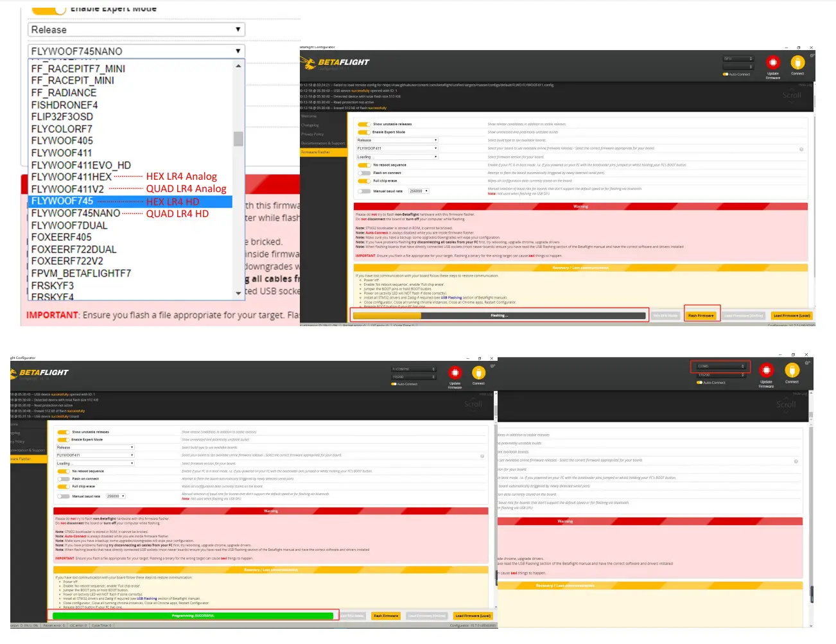
Task: Click Update Firmware icon in COM5 window
Action: point(767,370)
